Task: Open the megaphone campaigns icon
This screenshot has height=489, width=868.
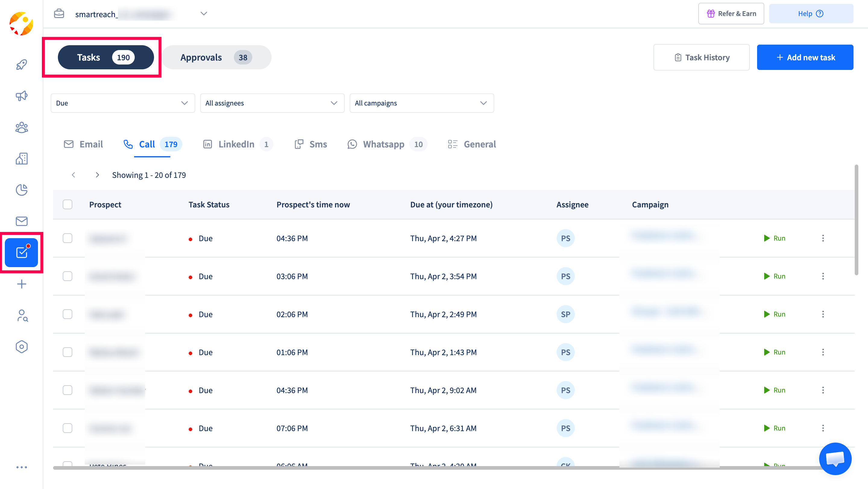Action: click(22, 96)
